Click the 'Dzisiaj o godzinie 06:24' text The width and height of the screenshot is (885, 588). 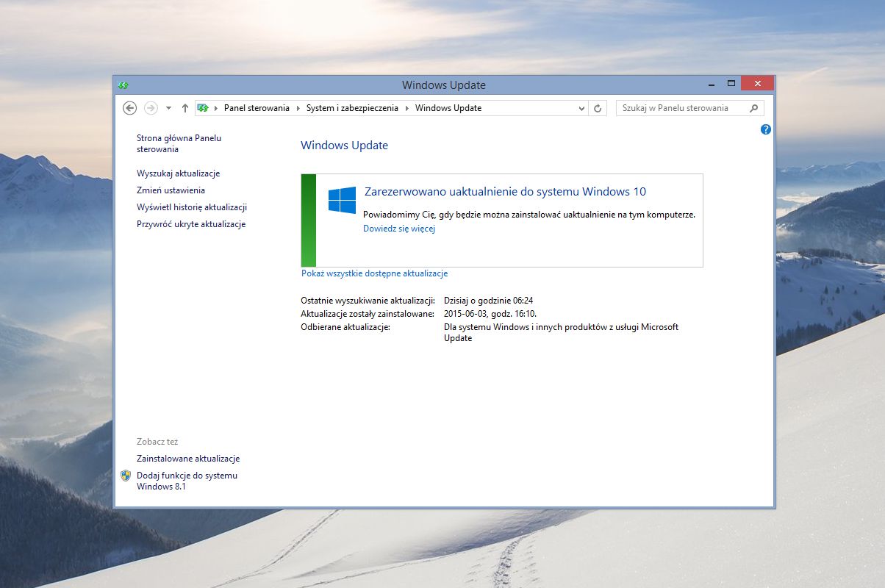488,301
